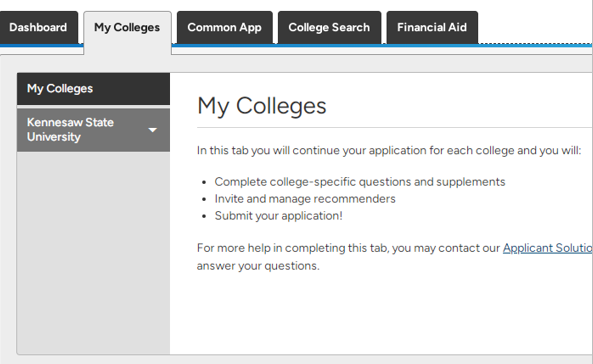The width and height of the screenshot is (593, 364).
Task: Expand the Kennesaw State University dropdown arrow
Action: click(x=152, y=130)
